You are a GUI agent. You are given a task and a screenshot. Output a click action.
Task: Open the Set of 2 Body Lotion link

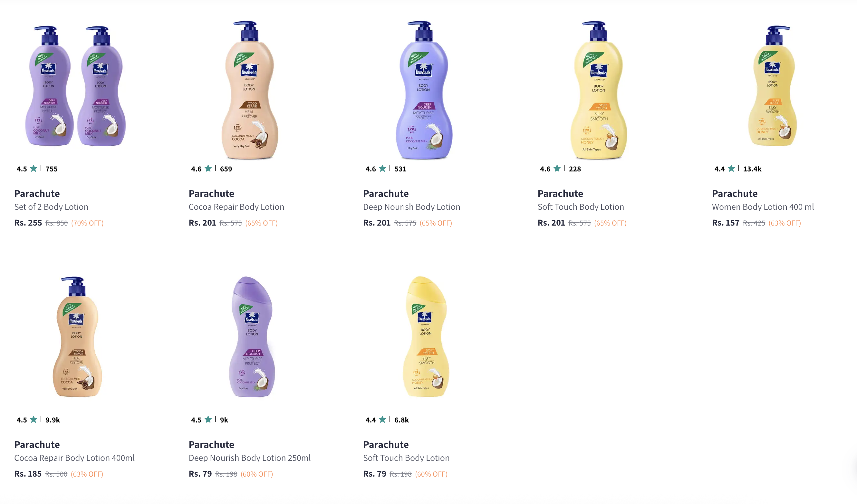pyautogui.click(x=51, y=207)
